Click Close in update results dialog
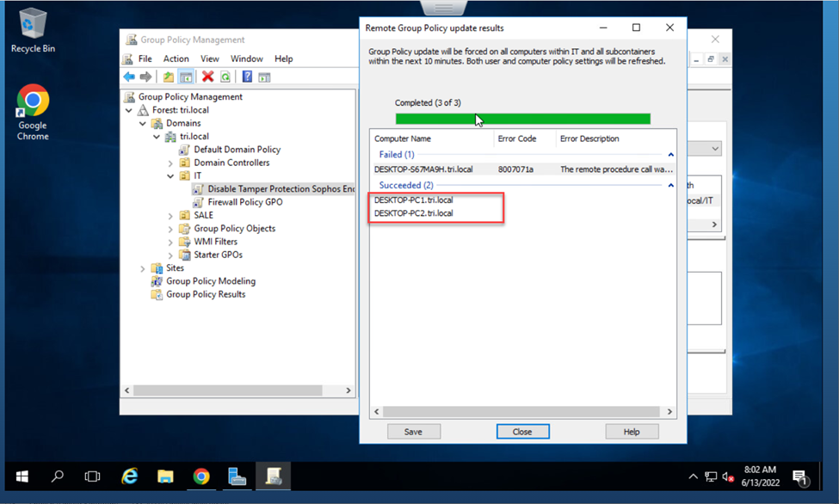 [x=523, y=432]
